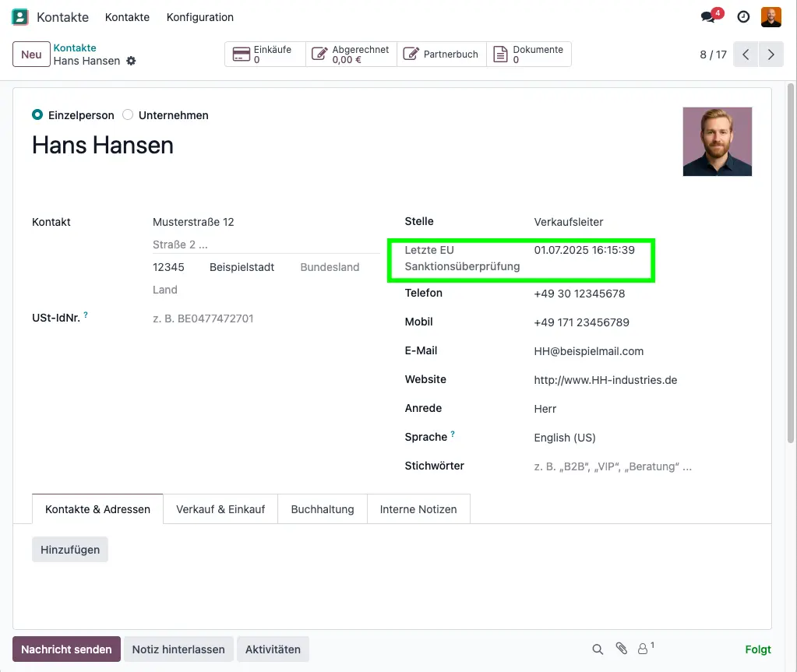This screenshot has height=672, width=797.
Task: Select the Einzelperson radio option
Action: (37, 115)
